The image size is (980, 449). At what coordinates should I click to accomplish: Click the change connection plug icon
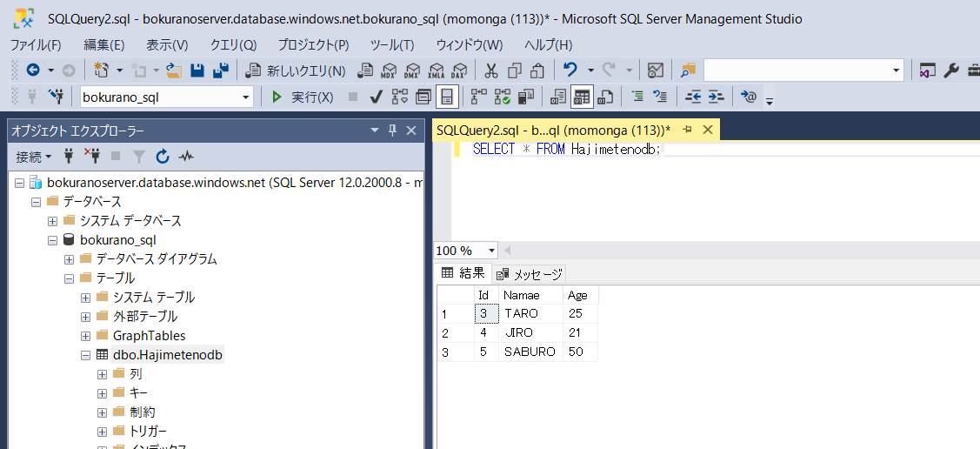(57, 97)
